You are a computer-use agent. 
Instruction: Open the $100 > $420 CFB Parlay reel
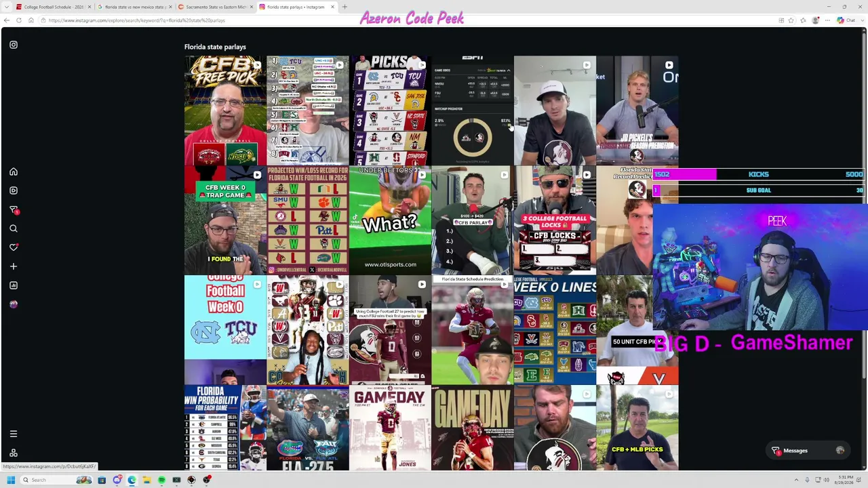pos(473,220)
